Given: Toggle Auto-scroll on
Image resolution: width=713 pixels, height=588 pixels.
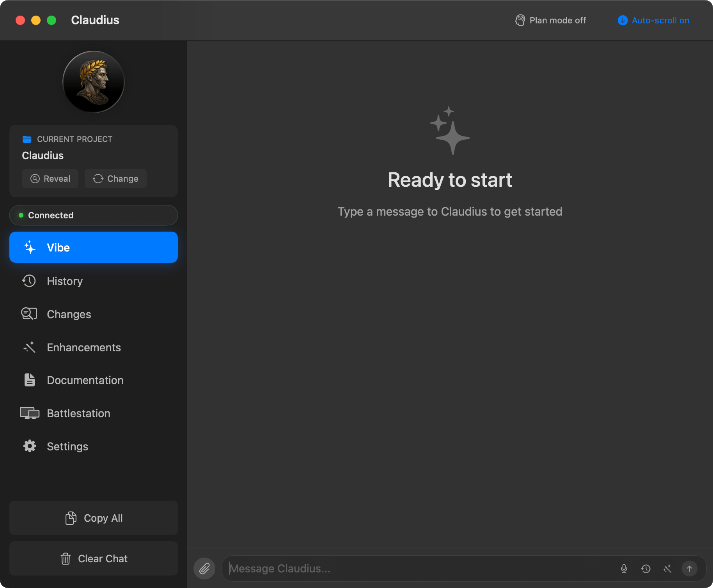Looking at the screenshot, I should 653,20.
